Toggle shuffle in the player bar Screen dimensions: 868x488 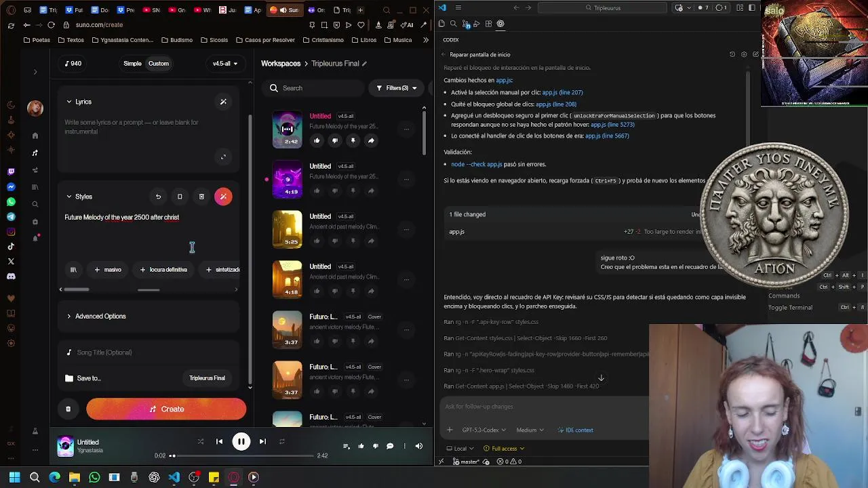(200, 441)
